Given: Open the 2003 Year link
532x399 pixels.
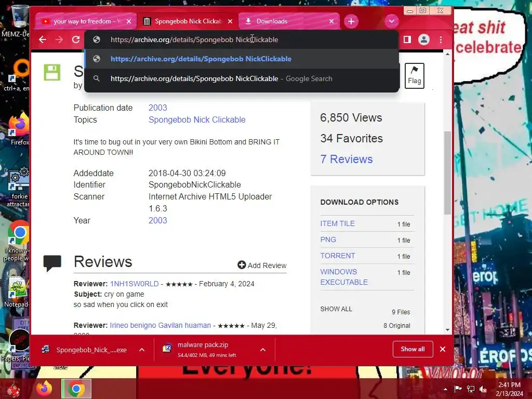Looking at the screenshot, I should 158,220.
